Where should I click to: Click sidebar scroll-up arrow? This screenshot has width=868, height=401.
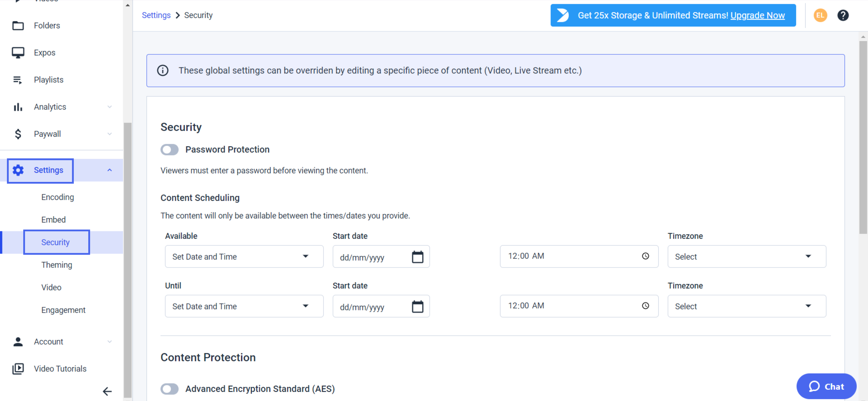pos(128,5)
